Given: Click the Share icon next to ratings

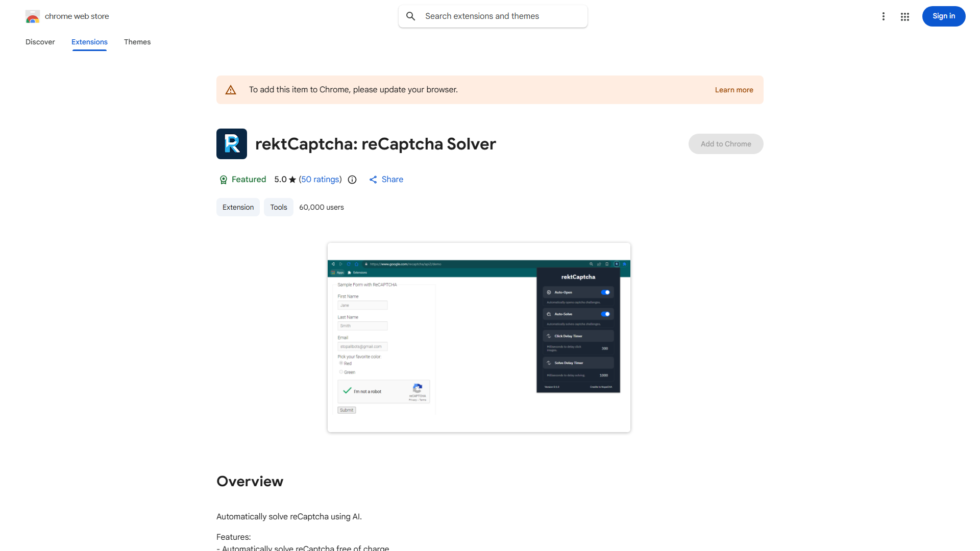Looking at the screenshot, I should coord(373,180).
